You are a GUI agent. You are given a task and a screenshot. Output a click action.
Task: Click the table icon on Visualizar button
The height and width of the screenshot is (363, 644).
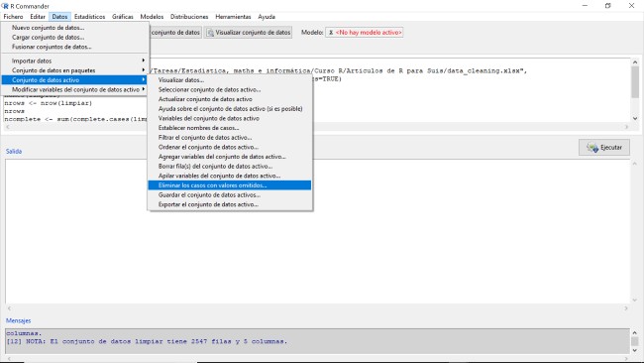(210, 33)
